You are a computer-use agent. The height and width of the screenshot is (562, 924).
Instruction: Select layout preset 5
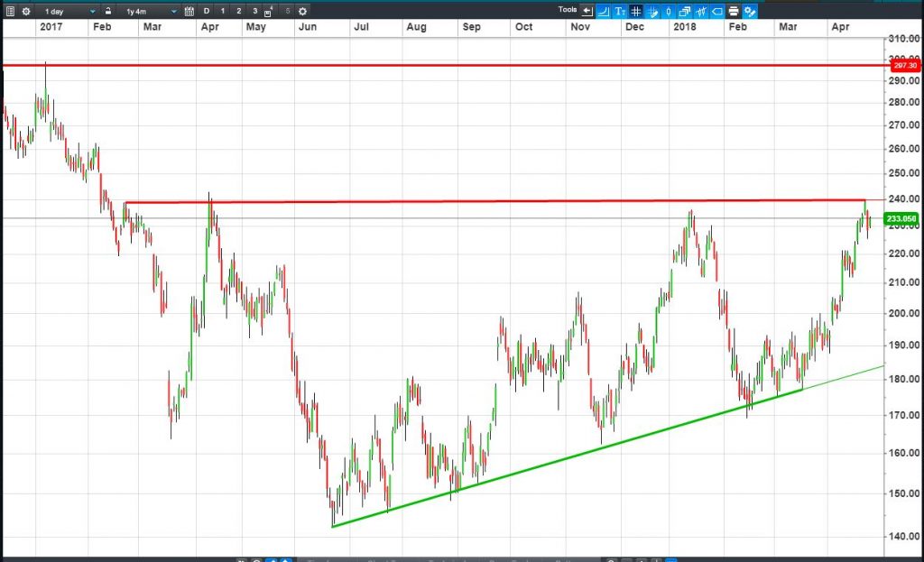coord(288,11)
